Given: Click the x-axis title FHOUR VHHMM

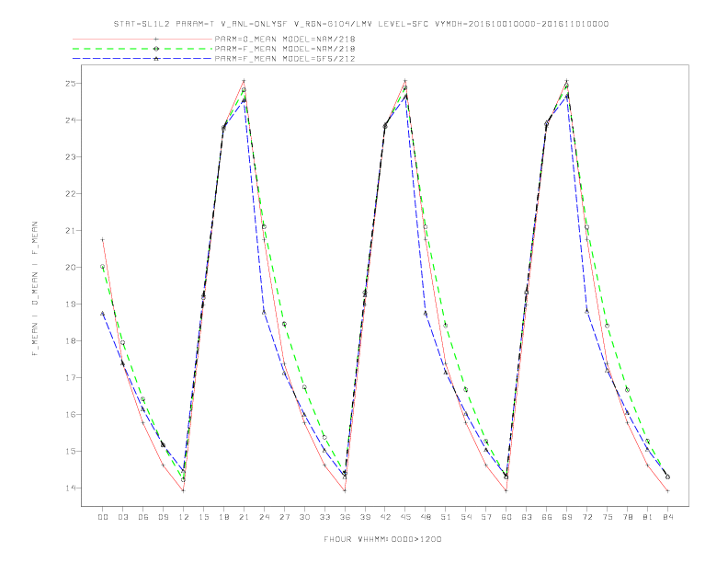Looking at the screenshot, I should (x=382, y=539).
